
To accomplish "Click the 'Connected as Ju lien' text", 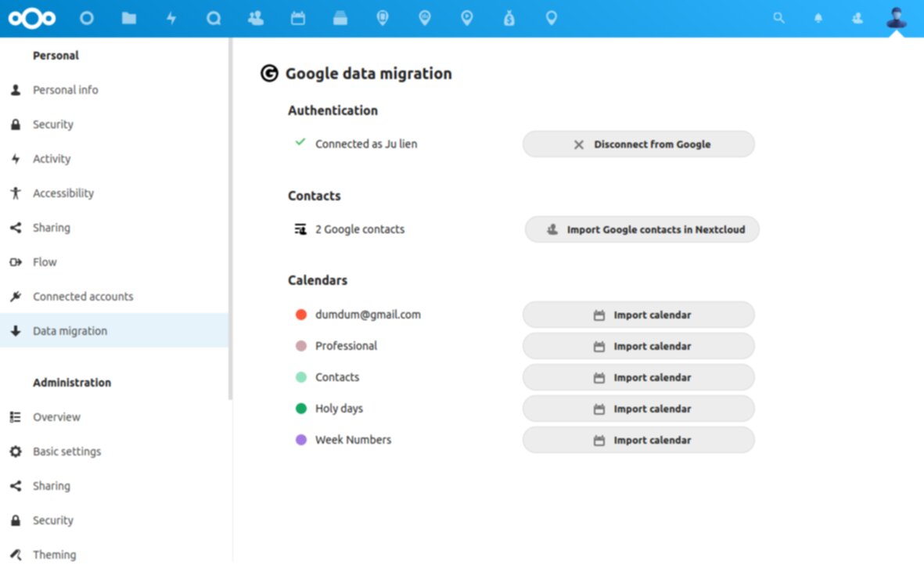I will pos(366,144).
